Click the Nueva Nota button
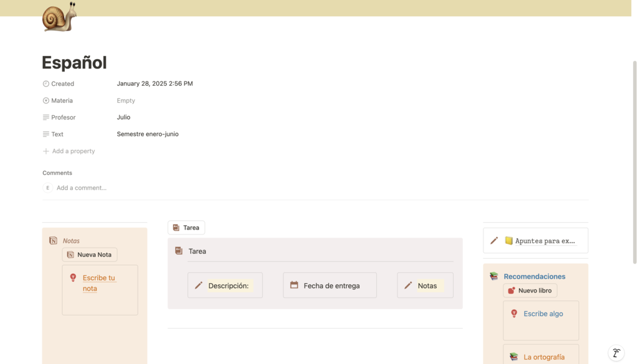Image resolution: width=638 pixels, height=364 pixels. coord(90,254)
